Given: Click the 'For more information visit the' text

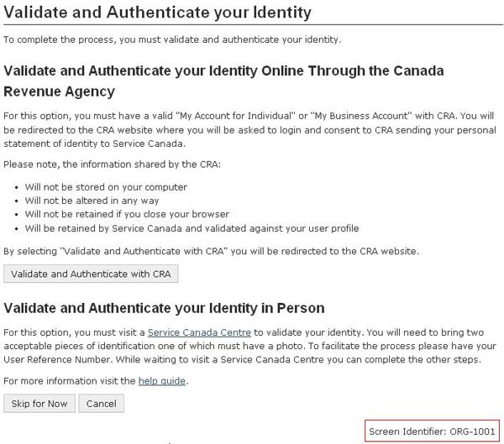Looking at the screenshot, I should coord(69,381).
